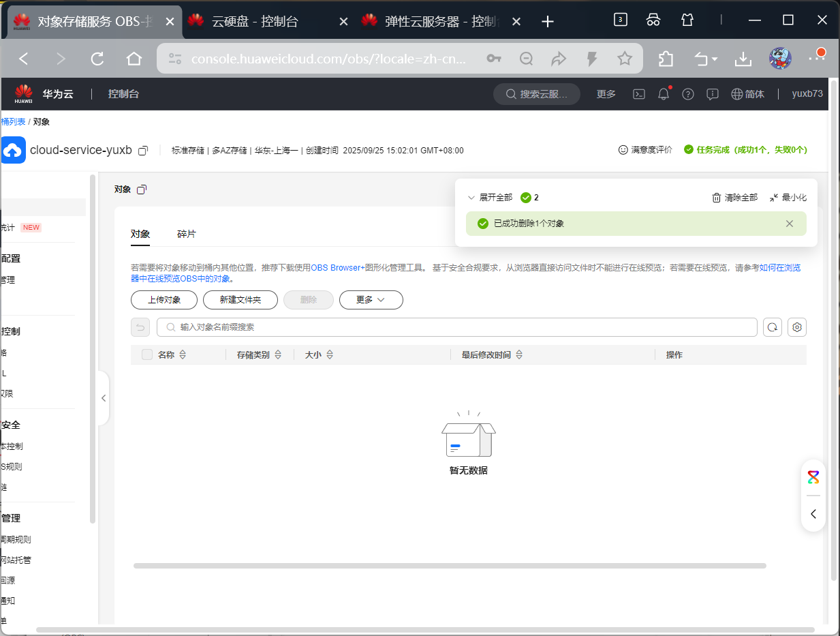Screen dimensions: 840x636
Task: Bookmark this page with the star icon
Action: 625,59
